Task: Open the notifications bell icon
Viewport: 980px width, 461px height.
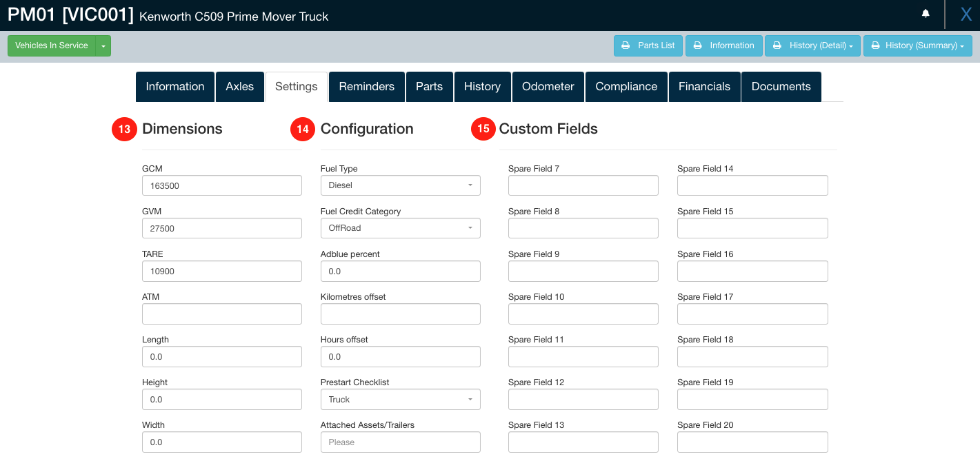Action: tap(926, 14)
